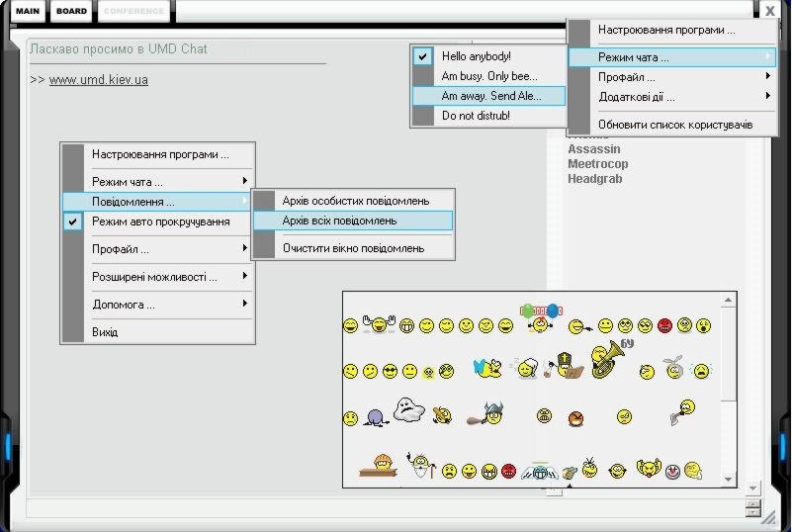Set status to 'Do not distrub!'
Screen dimensions: 792x532
click(476, 116)
